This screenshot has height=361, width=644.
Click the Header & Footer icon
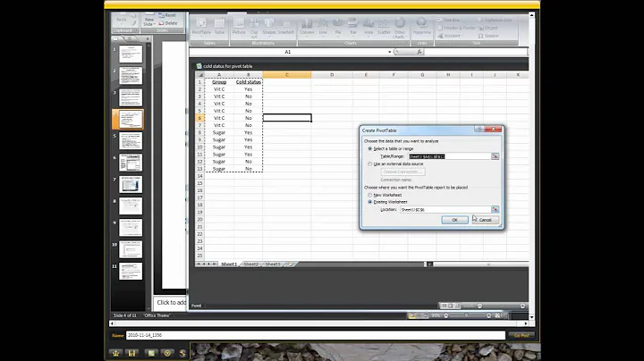[456, 28]
